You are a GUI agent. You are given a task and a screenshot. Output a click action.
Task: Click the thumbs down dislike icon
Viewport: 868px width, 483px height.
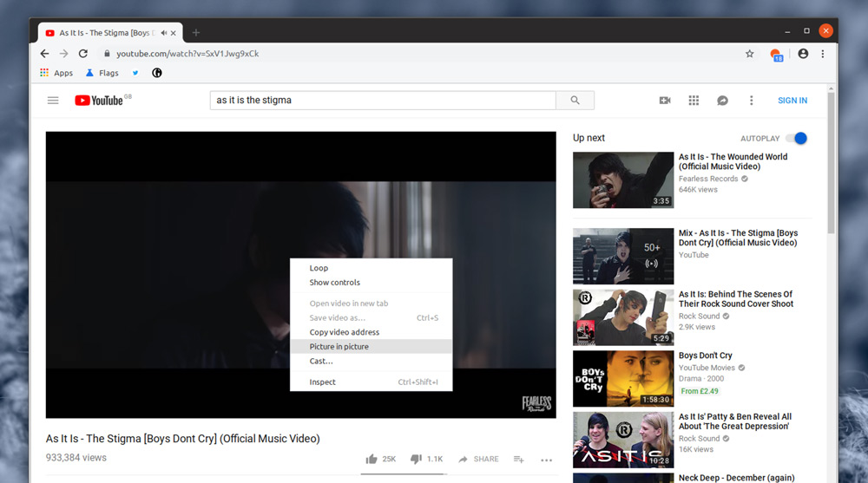pyautogui.click(x=416, y=459)
